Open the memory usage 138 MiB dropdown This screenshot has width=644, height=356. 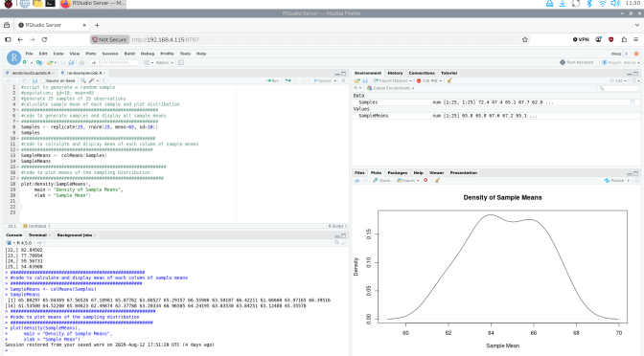coord(429,80)
